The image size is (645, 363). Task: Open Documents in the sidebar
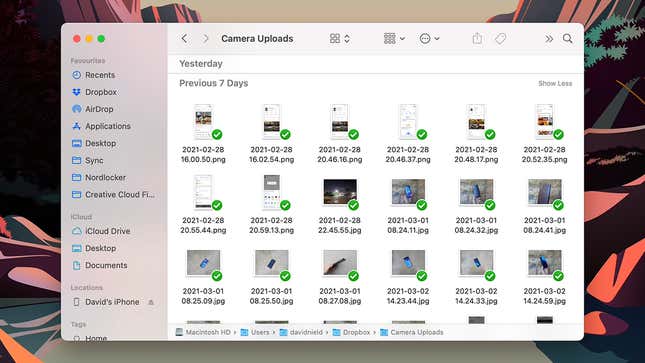(x=100, y=265)
